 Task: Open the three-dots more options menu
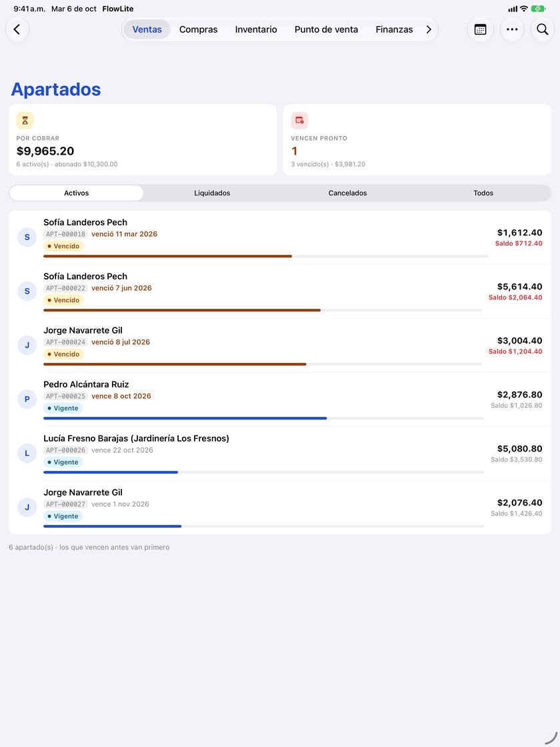[512, 29]
